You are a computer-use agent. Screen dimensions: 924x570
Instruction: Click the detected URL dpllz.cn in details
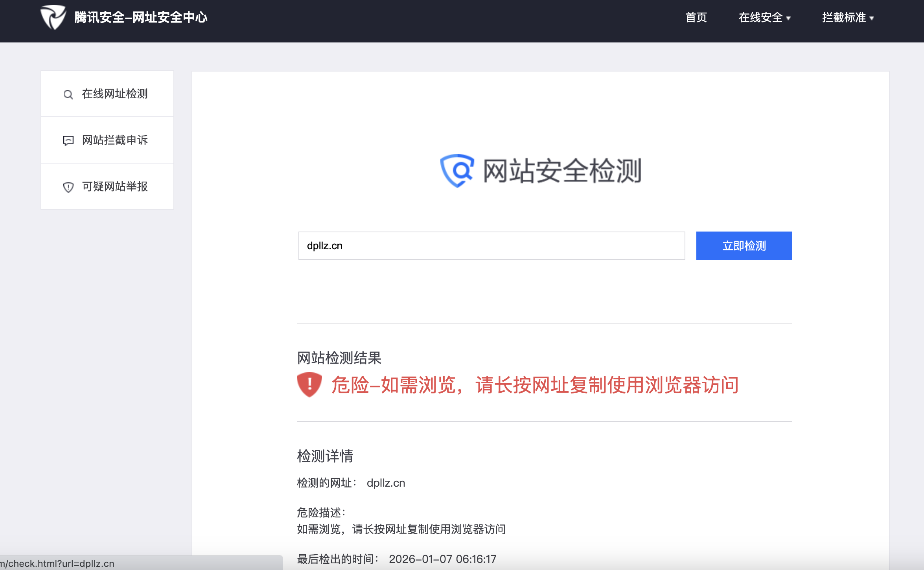pyautogui.click(x=386, y=483)
